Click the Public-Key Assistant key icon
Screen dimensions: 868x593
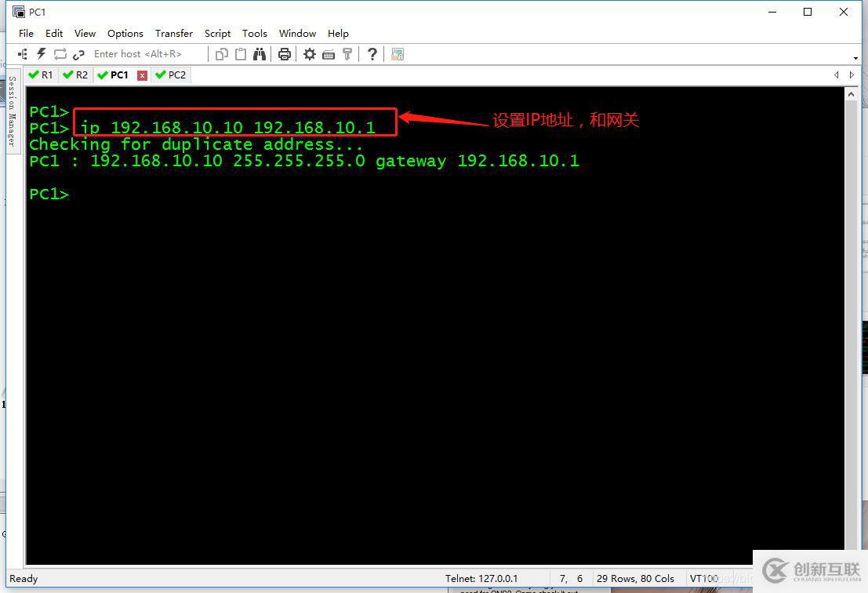point(347,53)
